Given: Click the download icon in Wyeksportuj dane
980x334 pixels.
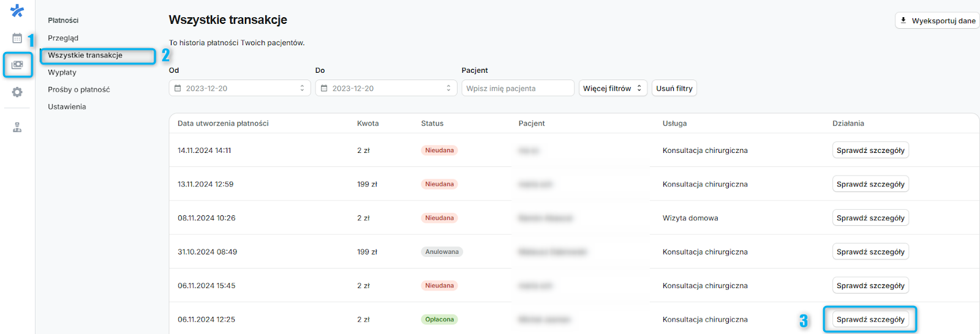Looking at the screenshot, I should click(x=903, y=20).
